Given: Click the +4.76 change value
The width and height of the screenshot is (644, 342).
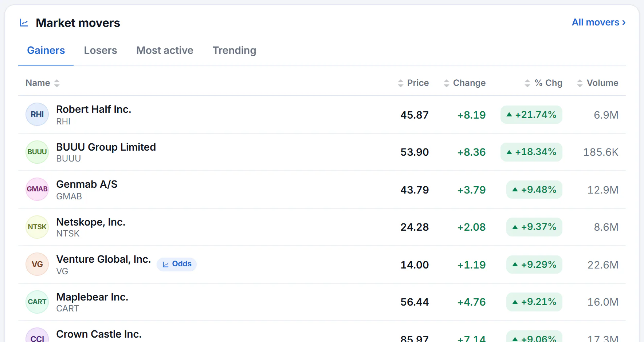Looking at the screenshot, I should [471, 302].
